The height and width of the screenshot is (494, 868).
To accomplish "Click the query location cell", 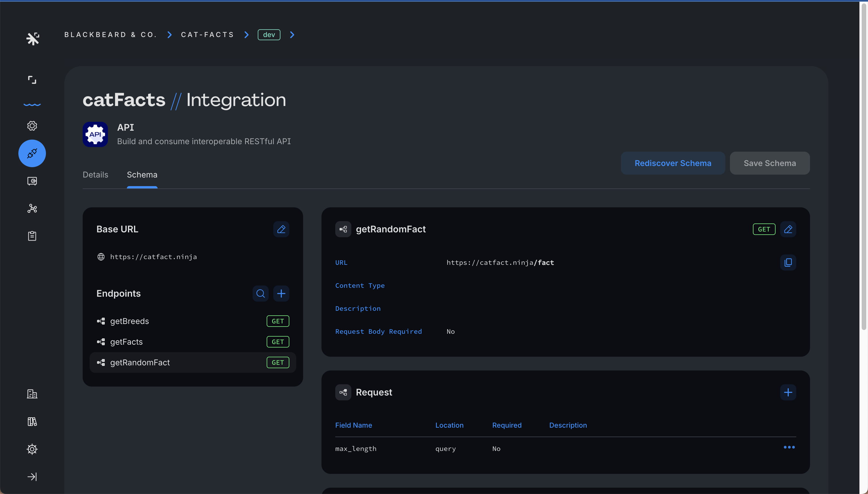I will point(445,449).
